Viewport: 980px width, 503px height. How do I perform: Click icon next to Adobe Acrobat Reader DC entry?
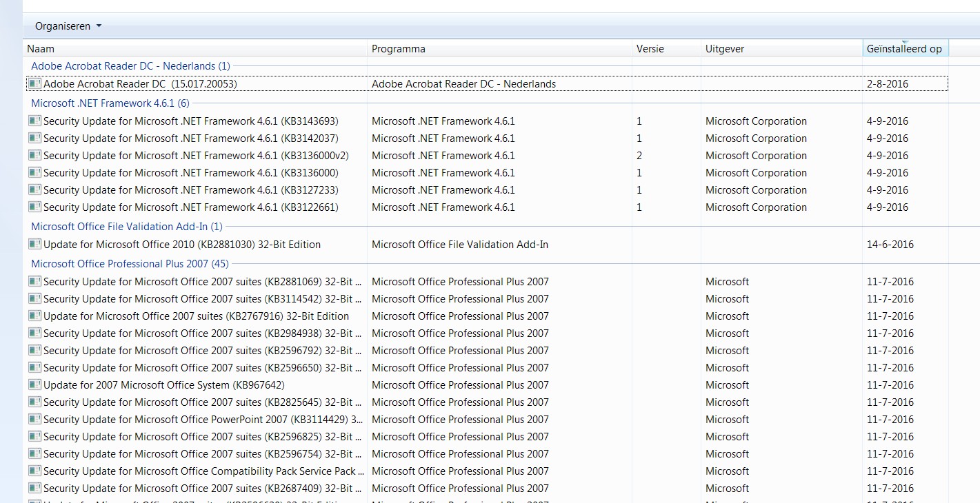click(x=34, y=83)
